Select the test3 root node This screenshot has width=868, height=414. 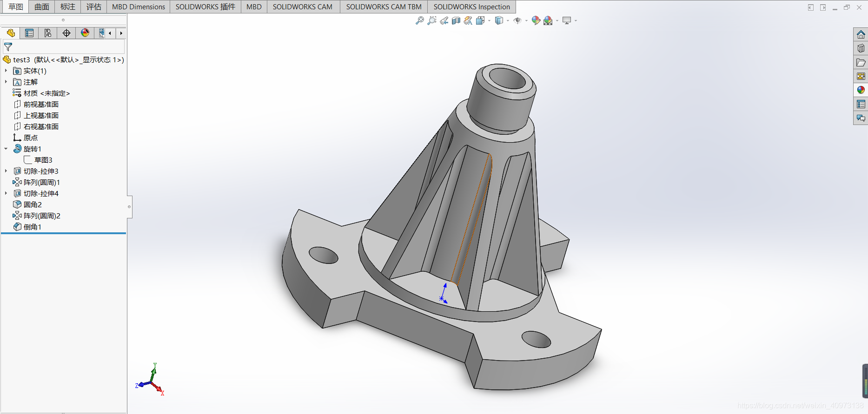click(x=63, y=59)
